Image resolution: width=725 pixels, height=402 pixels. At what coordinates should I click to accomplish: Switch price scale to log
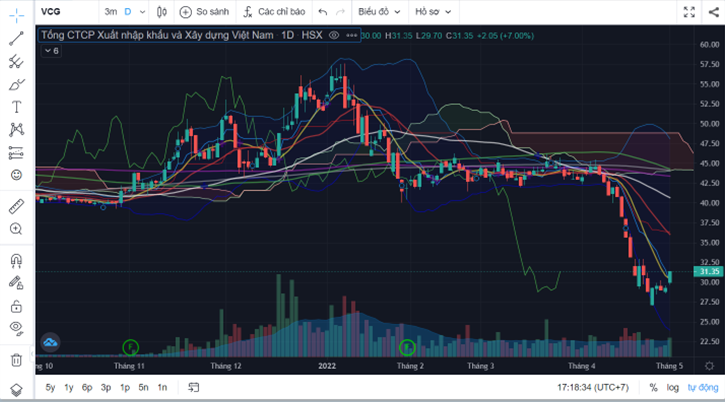[673, 387]
